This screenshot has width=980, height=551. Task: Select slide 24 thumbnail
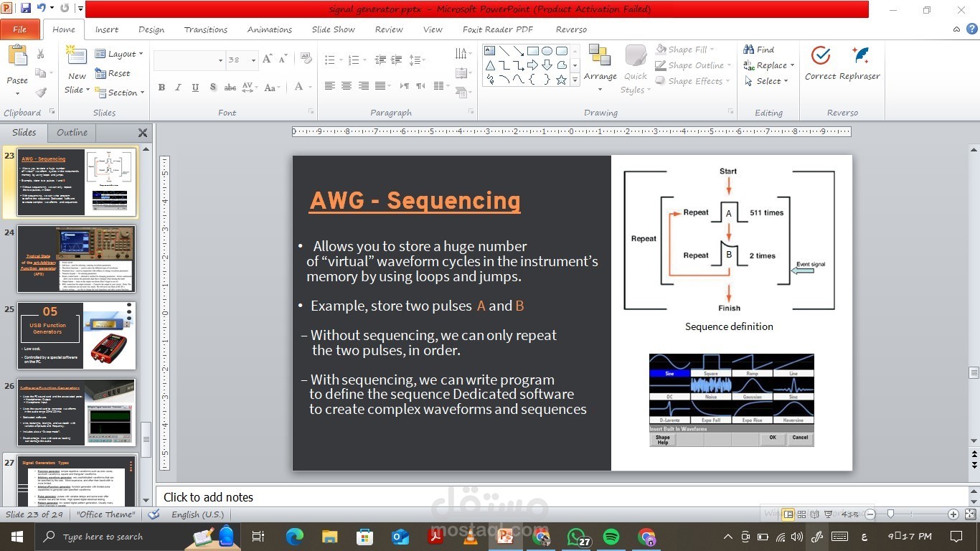[x=76, y=259]
